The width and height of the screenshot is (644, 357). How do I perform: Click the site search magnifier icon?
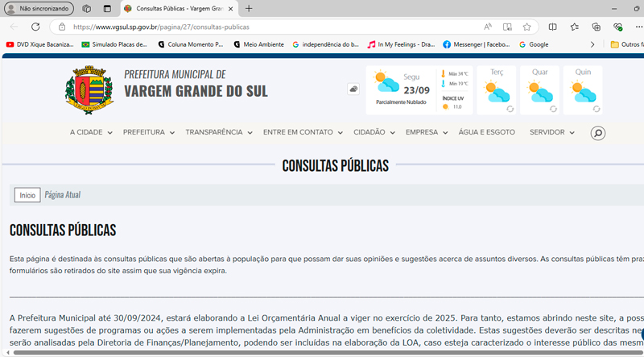pyautogui.click(x=597, y=133)
